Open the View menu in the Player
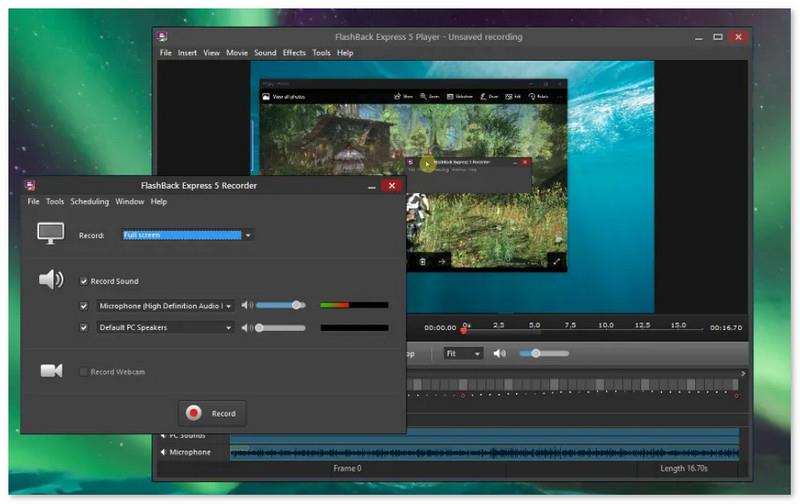The image size is (800, 504). pyautogui.click(x=211, y=53)
